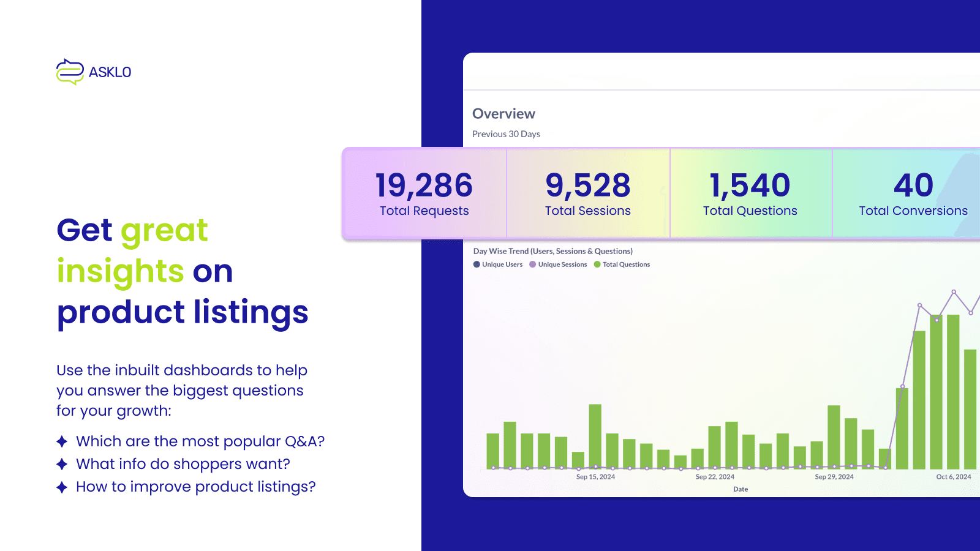
Task: Click the ASKLO brand name text
Action: click(x=110, y=72)
